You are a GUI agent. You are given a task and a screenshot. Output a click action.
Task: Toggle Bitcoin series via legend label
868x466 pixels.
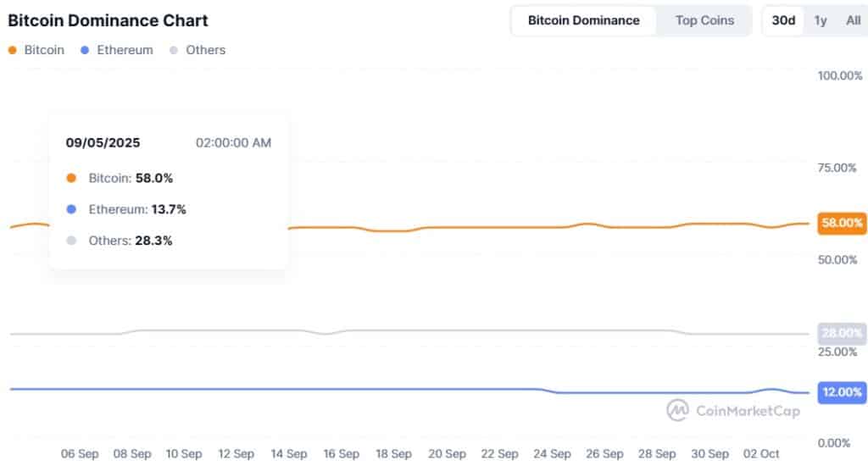(x=44, y=50)
